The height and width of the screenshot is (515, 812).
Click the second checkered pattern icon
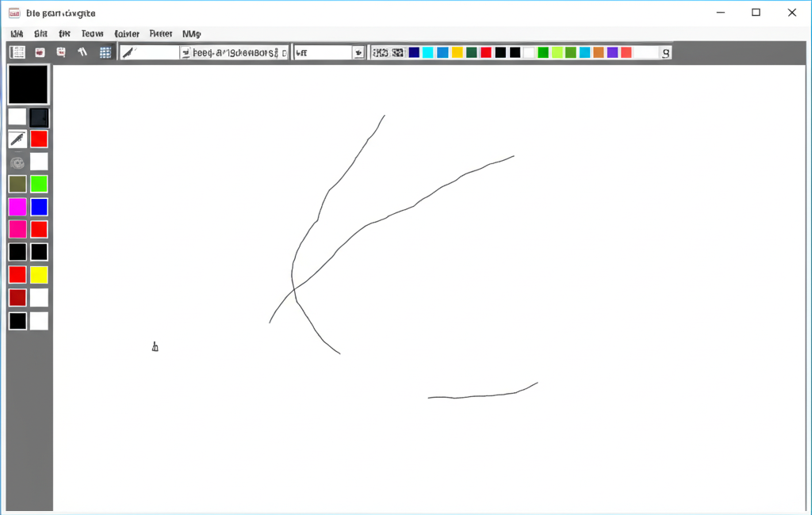click(398, 52)
